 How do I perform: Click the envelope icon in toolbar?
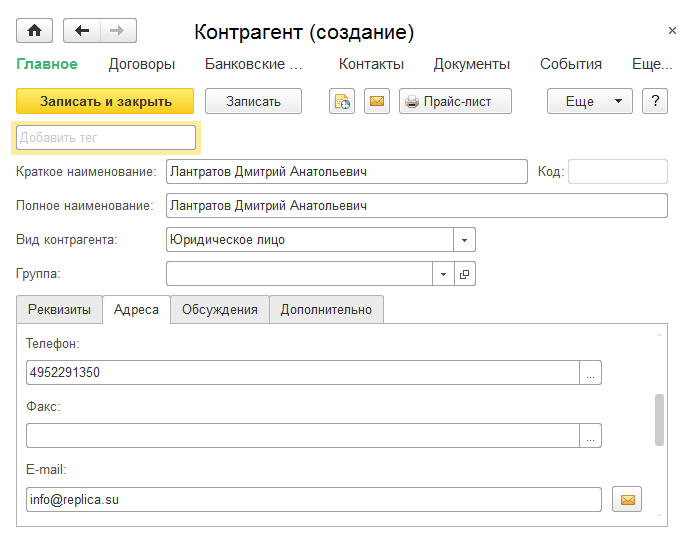(376, 101)
